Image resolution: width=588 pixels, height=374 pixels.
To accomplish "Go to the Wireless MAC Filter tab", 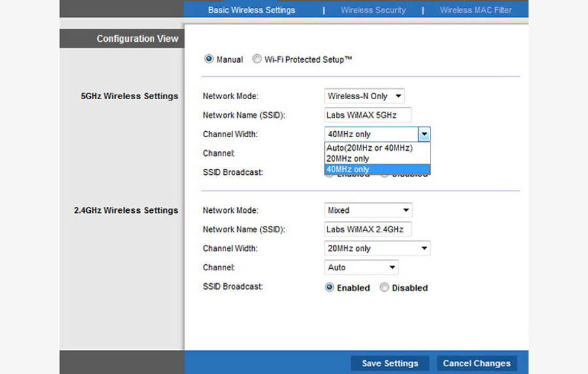I will (x=476, y=10).
